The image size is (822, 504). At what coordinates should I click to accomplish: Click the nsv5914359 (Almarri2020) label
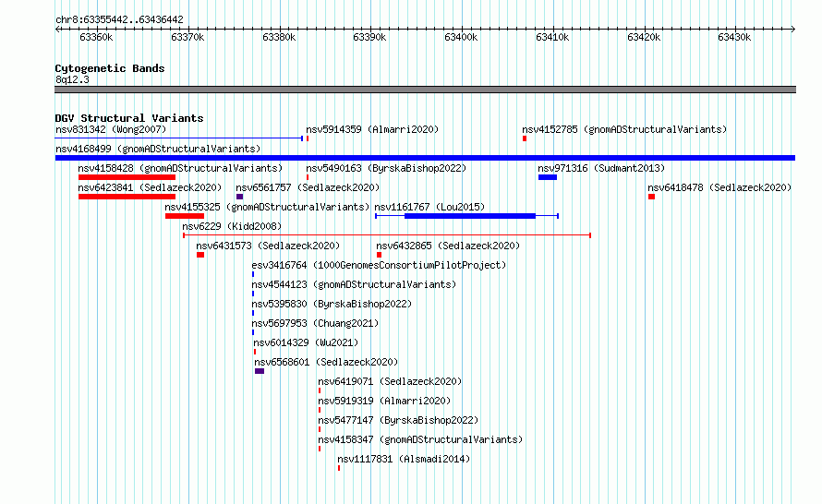[x=372, y=129]
